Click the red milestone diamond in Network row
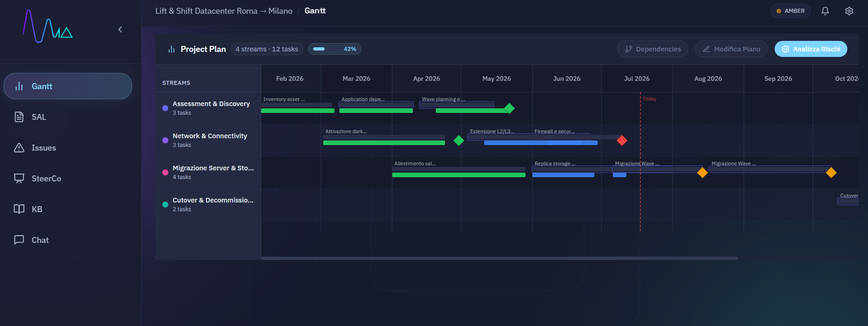The image size is (868, 326). (x=622, y=141)
